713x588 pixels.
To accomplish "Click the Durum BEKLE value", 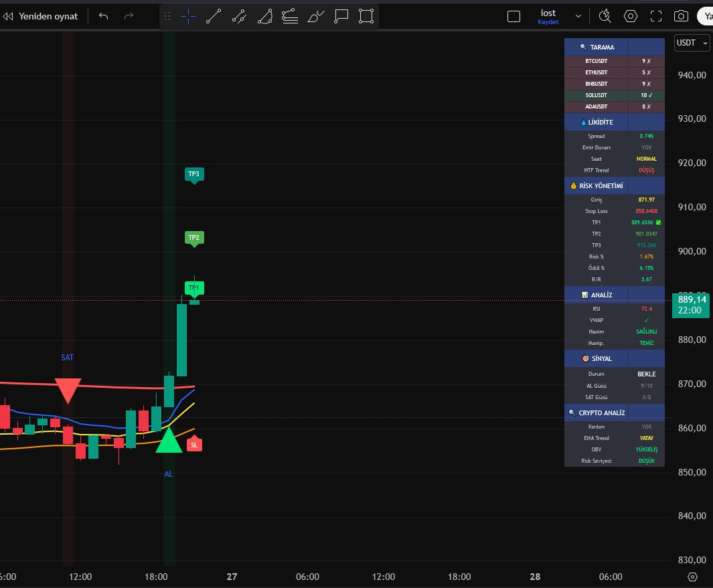I will click(x=647, y=374).
